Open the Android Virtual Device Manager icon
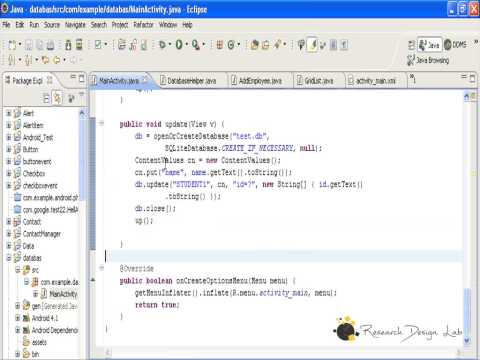 pos(79,45)
